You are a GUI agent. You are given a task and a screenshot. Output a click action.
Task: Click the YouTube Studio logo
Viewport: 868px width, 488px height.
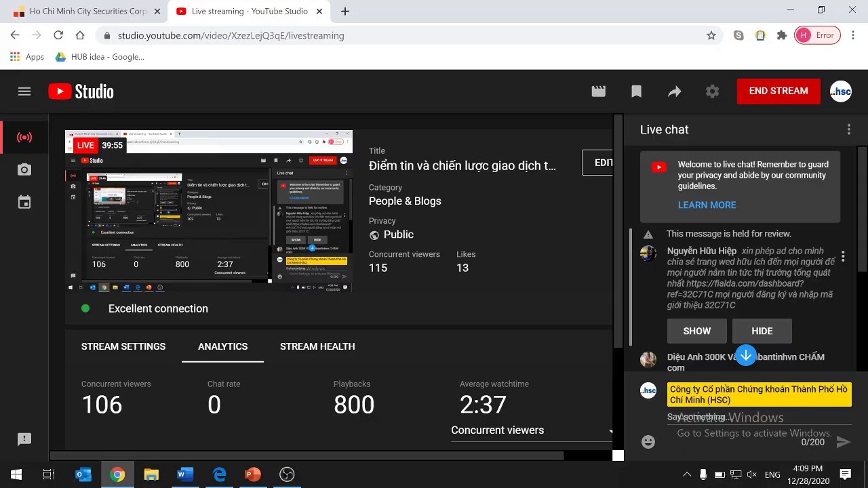(x=81, y=91)
